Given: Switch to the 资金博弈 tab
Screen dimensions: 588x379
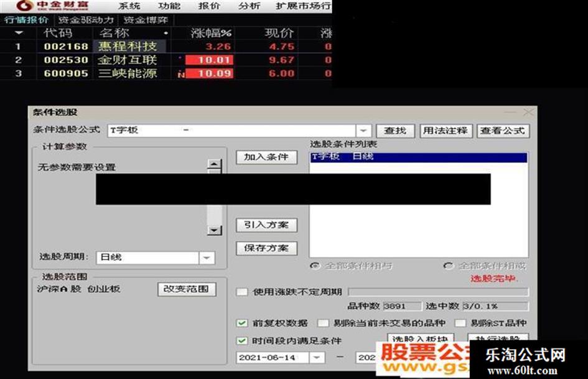Looking at the screenshot, I should (x=146, y=20).
